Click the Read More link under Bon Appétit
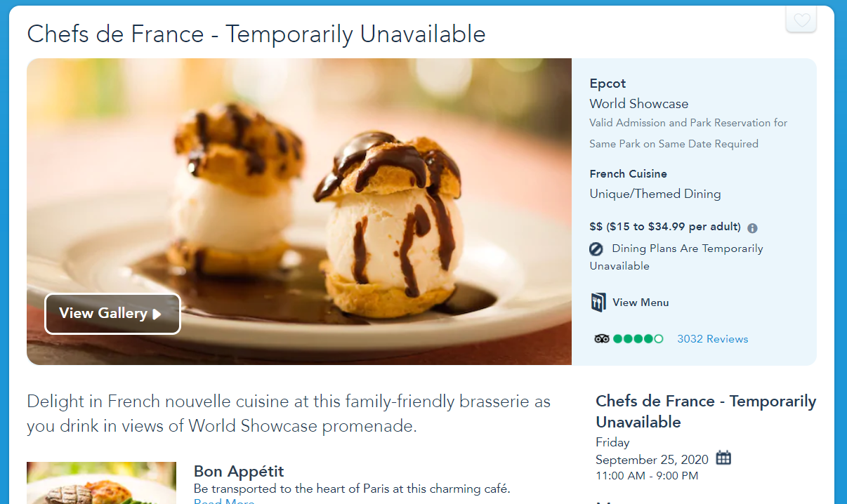This screenshot has width=847, height=504. click(224, 501)
